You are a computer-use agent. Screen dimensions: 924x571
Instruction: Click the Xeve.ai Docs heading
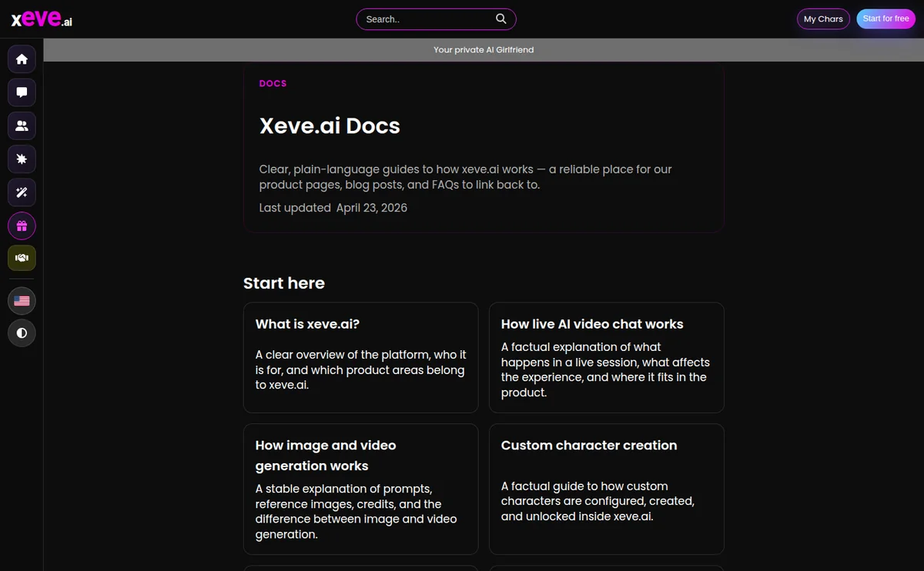click(330, 126)
